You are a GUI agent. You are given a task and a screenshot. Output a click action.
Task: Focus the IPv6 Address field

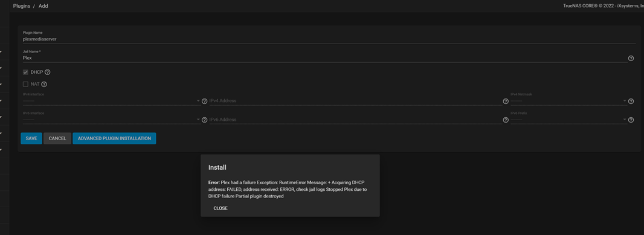point(356,120)
